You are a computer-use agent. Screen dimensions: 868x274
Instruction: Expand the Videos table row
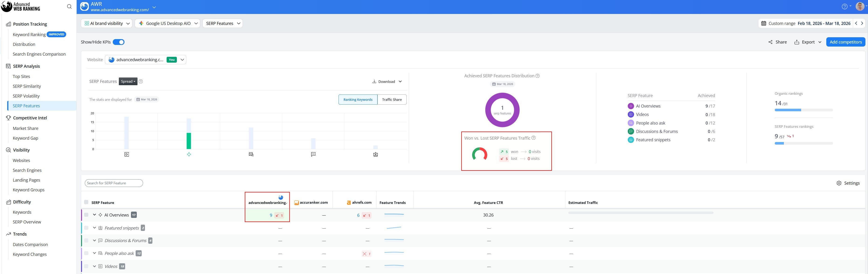[x=94, y=266]
